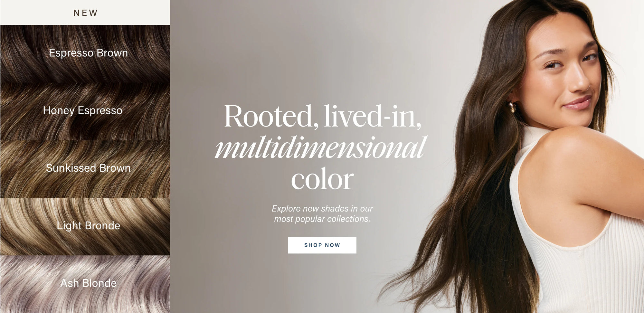
Task: Click 'most popular collections.' text line
Action: pos(322,219)
